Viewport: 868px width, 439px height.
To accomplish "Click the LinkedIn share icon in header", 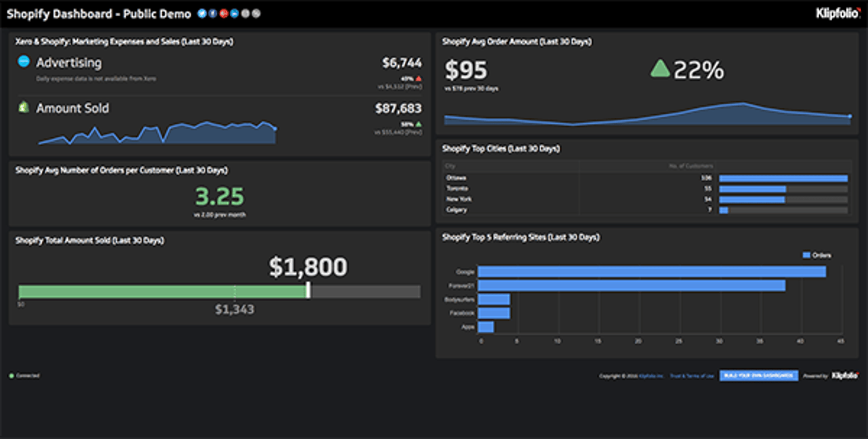I will click(234, 14).
